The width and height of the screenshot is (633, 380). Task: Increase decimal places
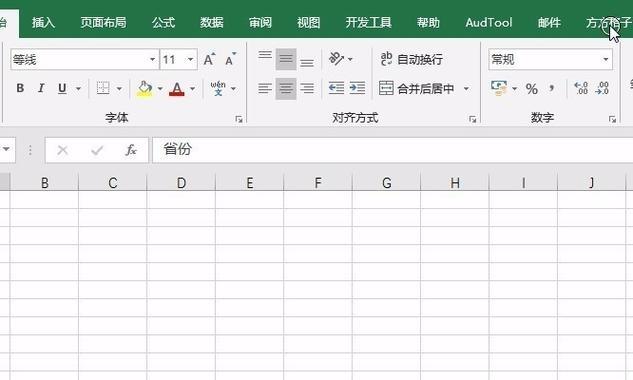point(581,88)
